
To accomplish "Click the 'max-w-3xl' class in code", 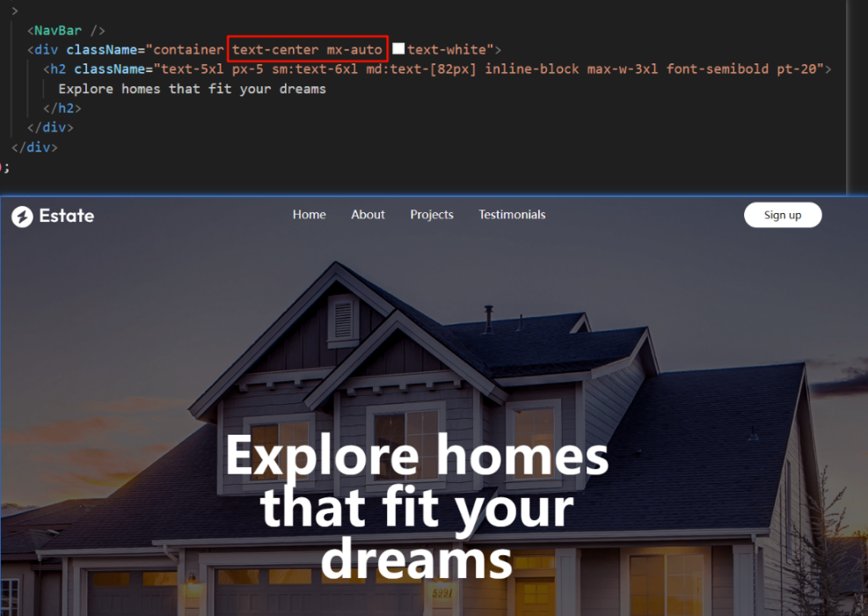I will 623,70.
